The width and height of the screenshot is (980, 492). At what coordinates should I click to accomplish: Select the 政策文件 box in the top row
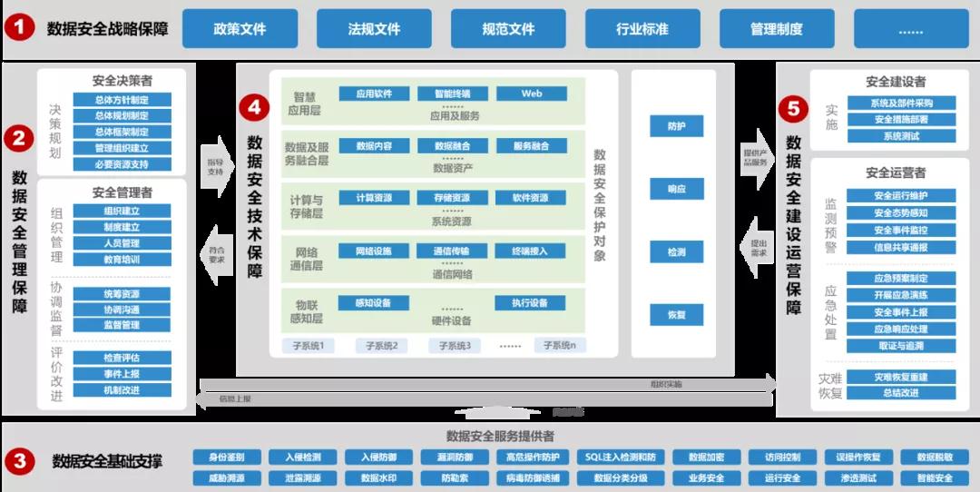240,28
